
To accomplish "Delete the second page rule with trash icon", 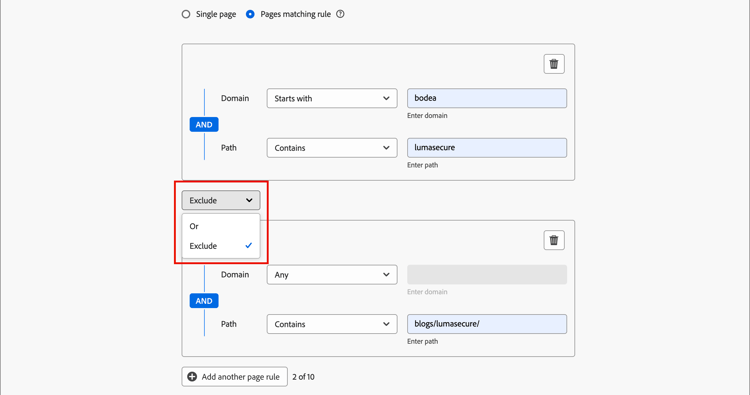I will (554, 240).
